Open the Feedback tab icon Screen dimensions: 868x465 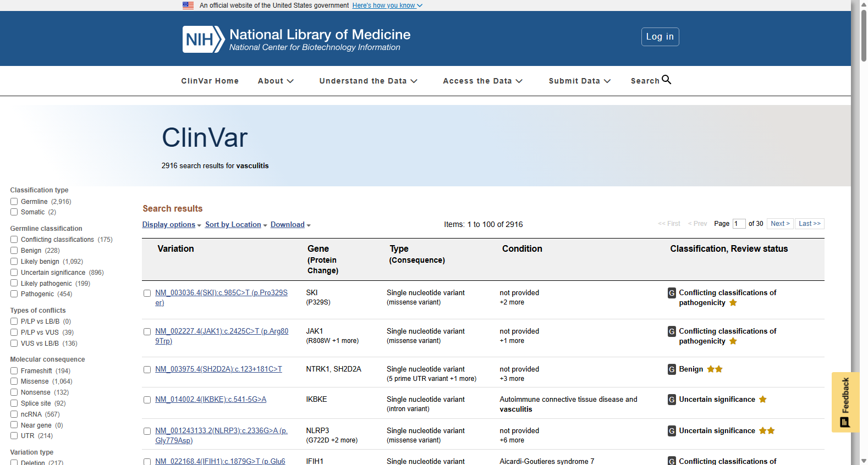point(845,422)
